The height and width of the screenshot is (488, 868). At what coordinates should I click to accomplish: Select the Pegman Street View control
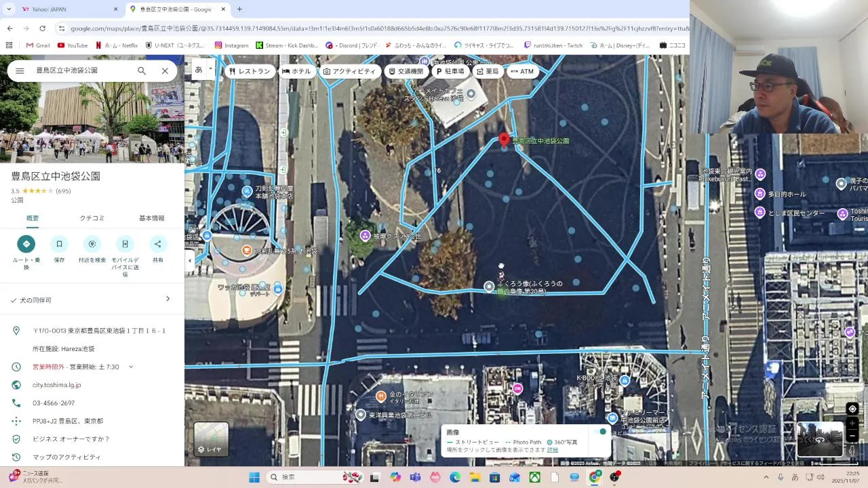pyautogui.click(x=852, y=450)
